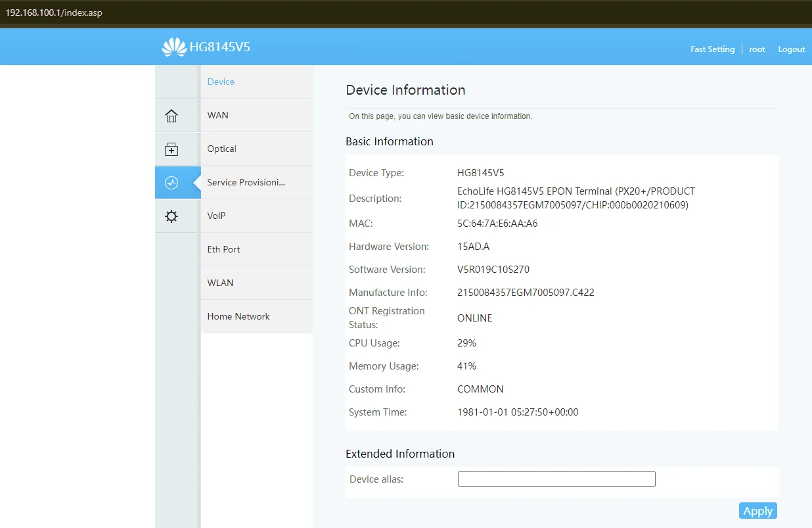Click the maintenance kit plus icon
The width and height of the screenshot is (812, 528).
(x=171, y=149)
